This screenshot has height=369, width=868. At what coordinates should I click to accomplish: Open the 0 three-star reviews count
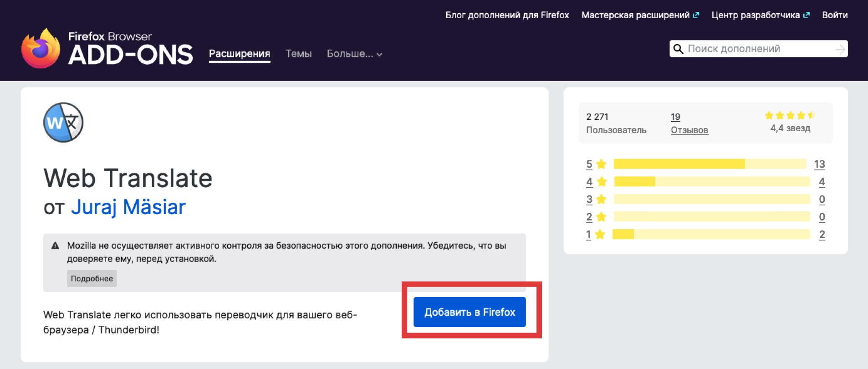coord(822,199)
